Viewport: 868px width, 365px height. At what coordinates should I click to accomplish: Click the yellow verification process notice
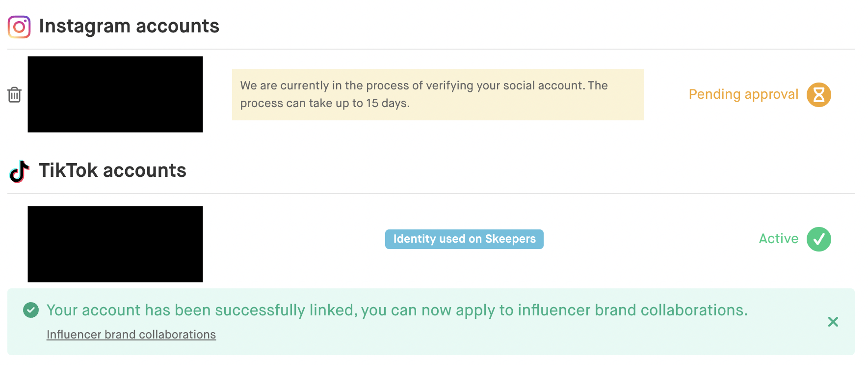438,94
